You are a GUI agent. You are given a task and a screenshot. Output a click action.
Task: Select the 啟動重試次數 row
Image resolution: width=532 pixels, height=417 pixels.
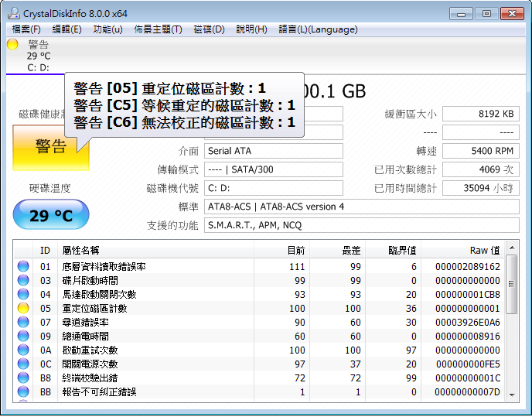click(x=259, y=350)
